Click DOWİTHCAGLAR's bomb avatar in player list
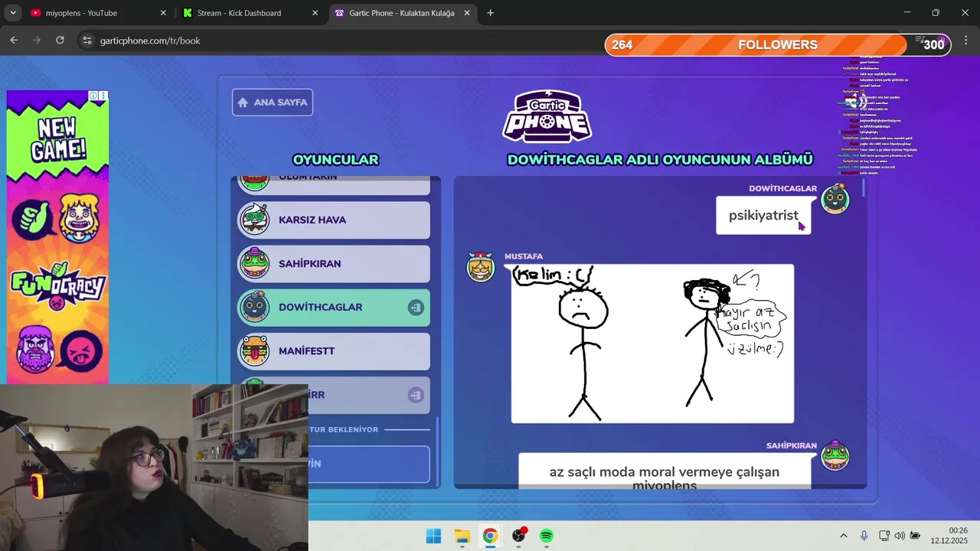 click(255, 307)
